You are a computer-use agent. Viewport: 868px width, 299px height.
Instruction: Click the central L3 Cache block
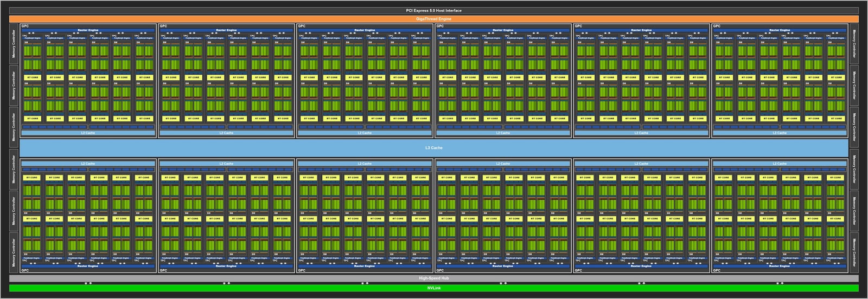point(433,148)
